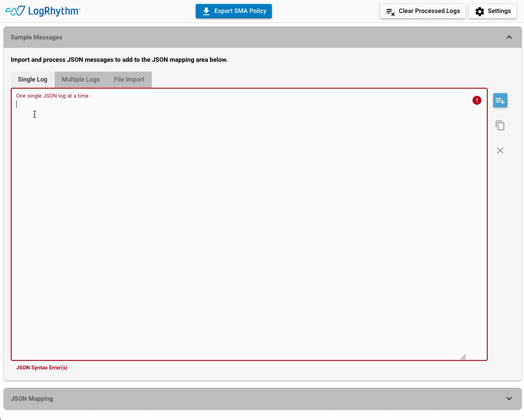Click the Export SMA Policy button
This screenshot has height=420, width=524.
(233, 11)
